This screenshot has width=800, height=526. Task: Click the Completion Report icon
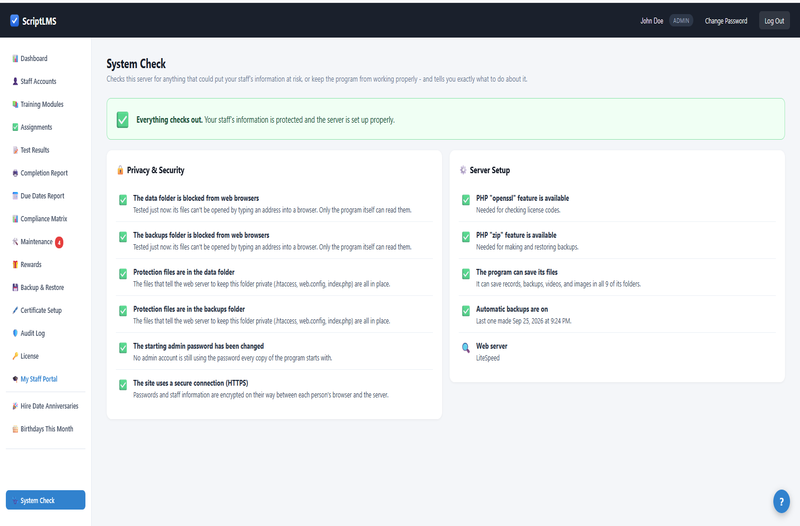coord(15,173)
